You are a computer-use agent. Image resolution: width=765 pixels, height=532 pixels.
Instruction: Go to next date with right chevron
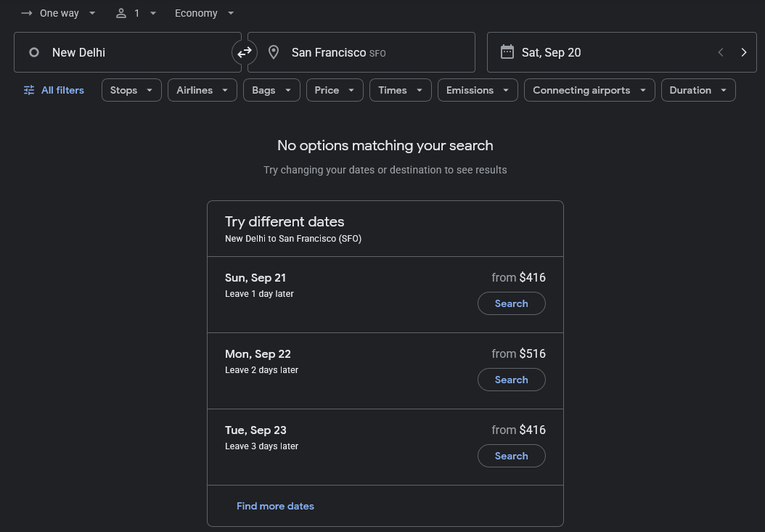743,52
